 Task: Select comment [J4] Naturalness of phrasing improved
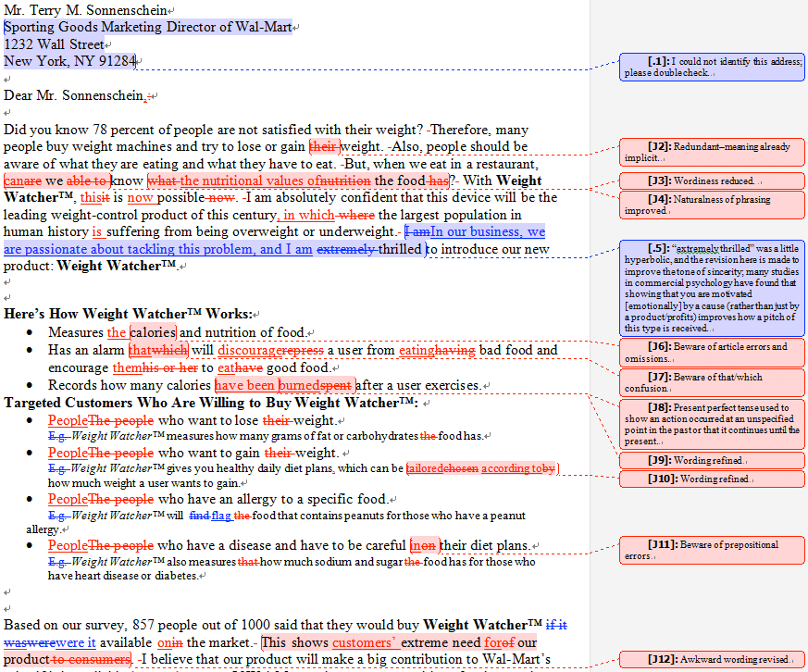coord(712,205)
